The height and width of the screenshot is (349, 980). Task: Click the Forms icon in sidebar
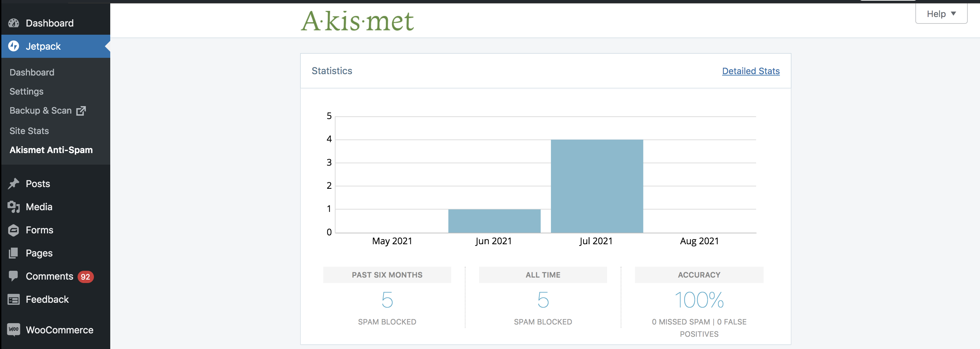coord(13,230)
